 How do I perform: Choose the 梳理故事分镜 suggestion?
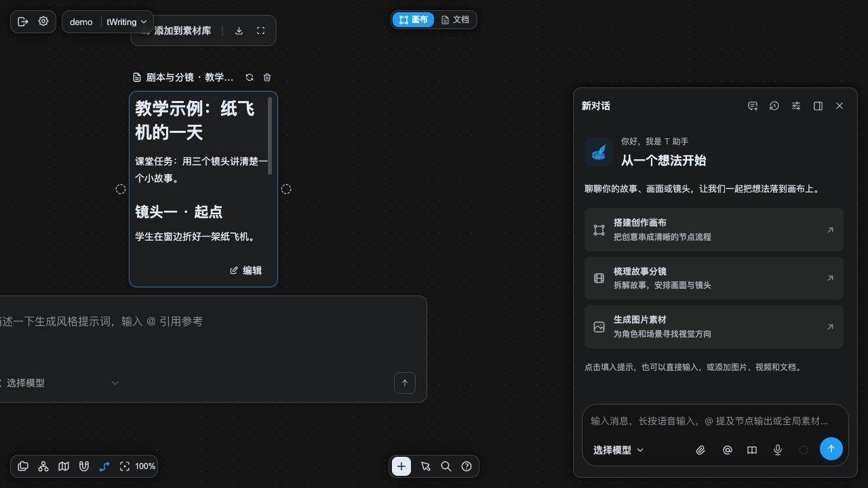point(714,278)
